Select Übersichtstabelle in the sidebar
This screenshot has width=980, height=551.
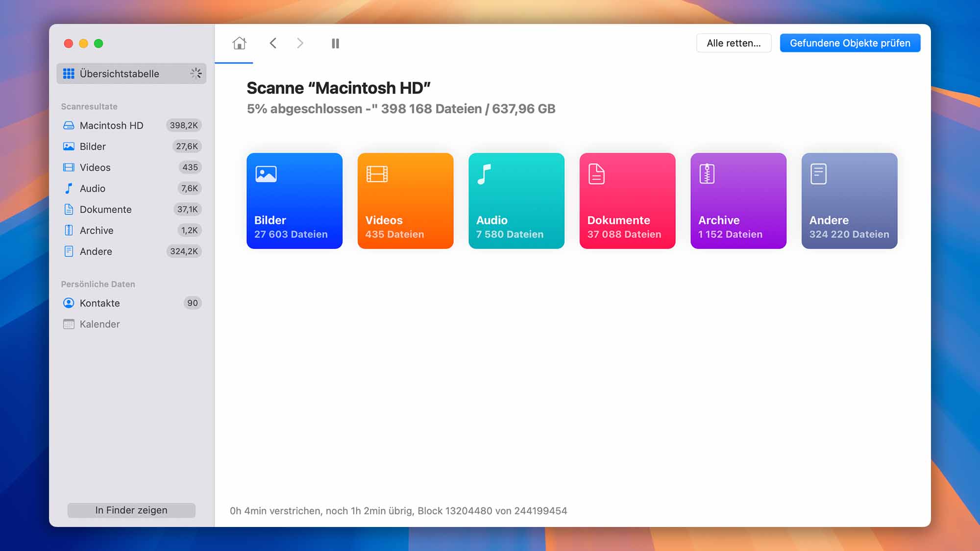(x=131, y=73)
